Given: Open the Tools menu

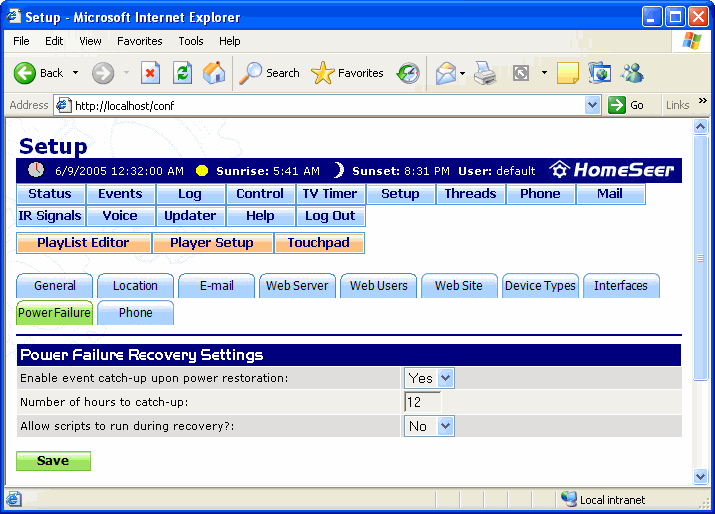Looking at the screenshot, I should click(191, 41).
